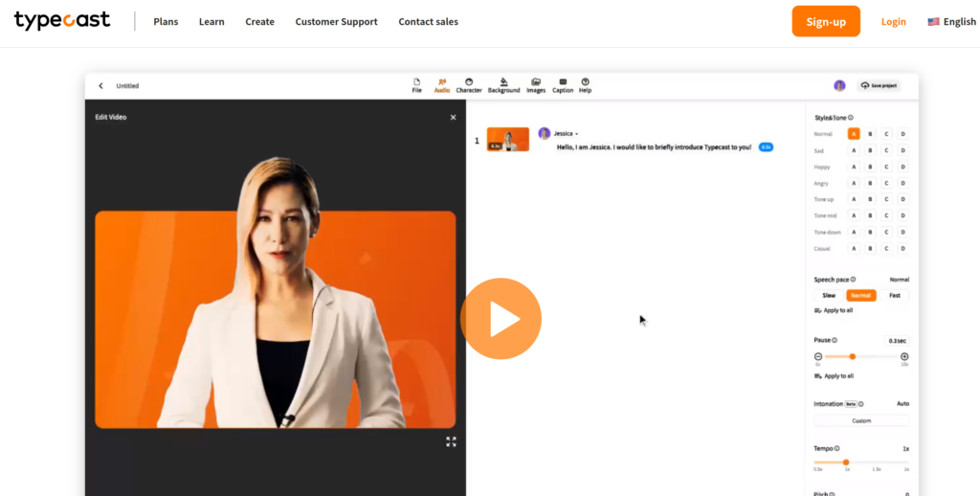The height and width of the screenshot is (496, 980).
Task: Click the scene 1 thumbnail
Action: pos(507,140)
